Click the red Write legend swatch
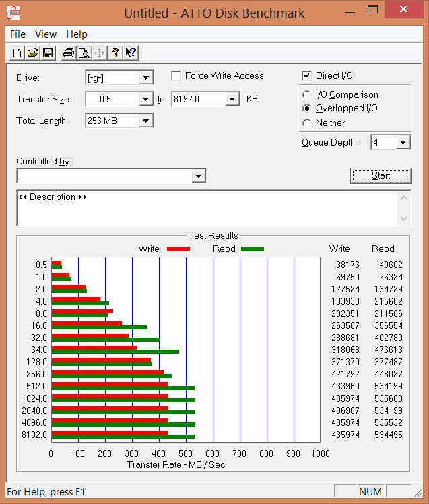Image resolution: width=429 pixels, height=504 pixels. 178,249
